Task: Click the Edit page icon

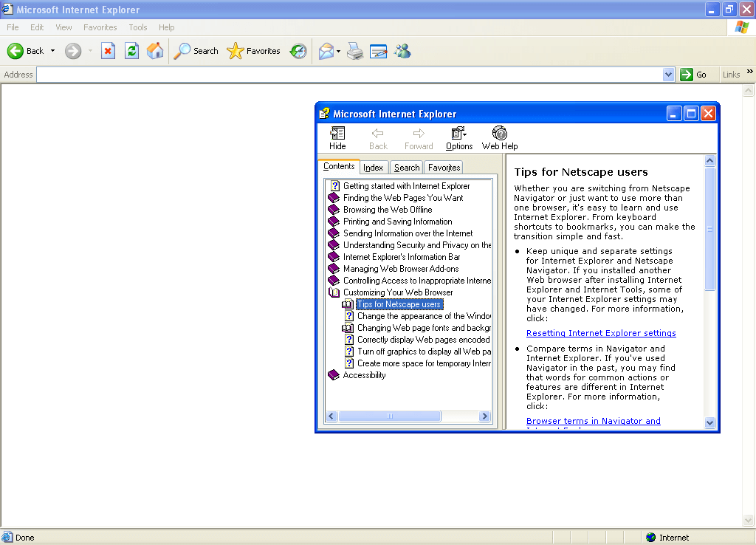Action: (x=379, y=51)
